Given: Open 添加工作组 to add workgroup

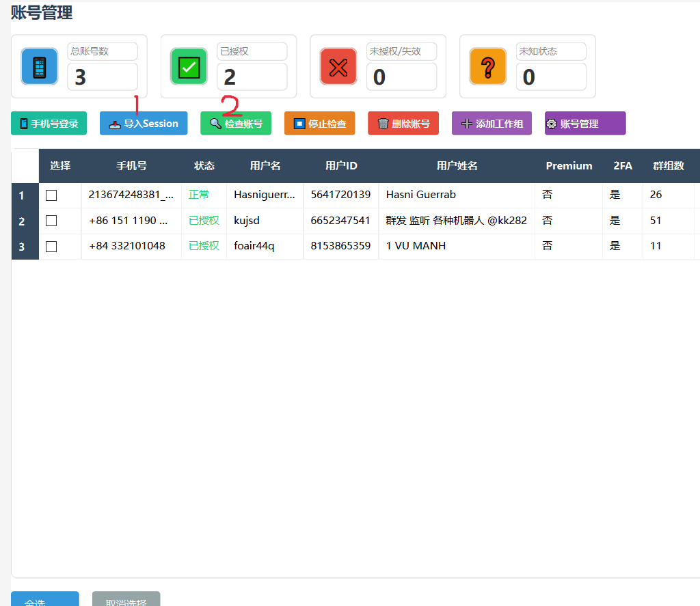Looking at the screenshot, I should 492,124.
